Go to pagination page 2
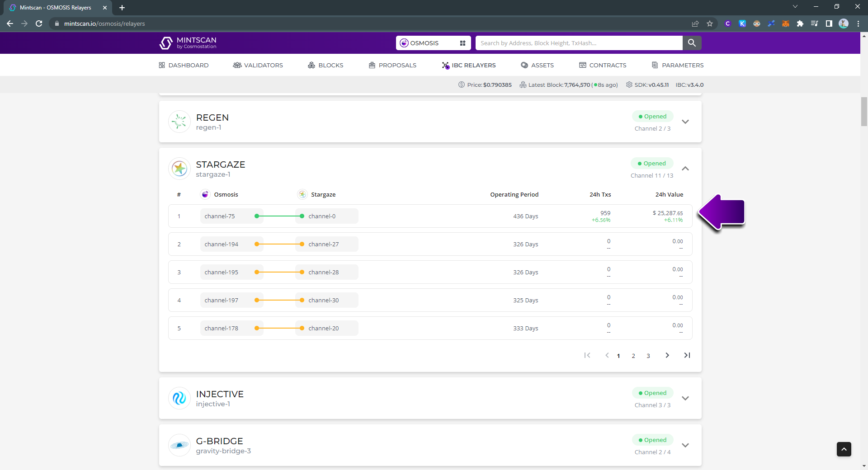The width and height of the screenshot is (868, 470). (633, 356)
